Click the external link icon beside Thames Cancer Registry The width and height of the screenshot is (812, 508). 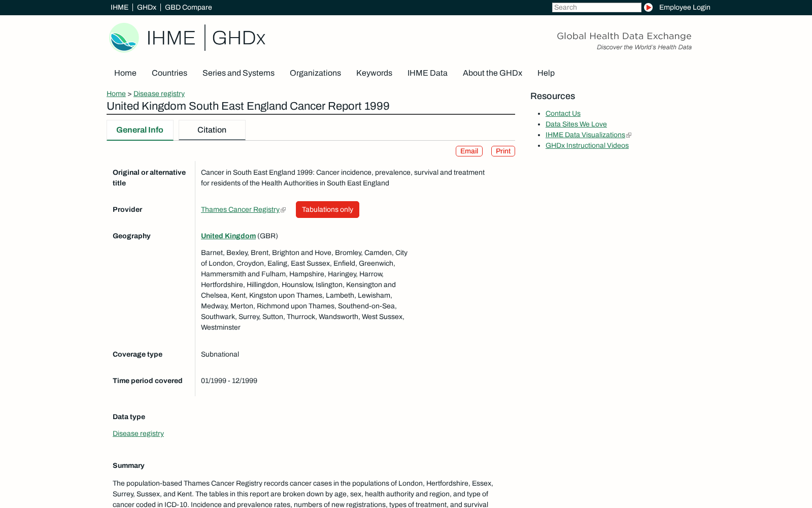[283, 210]
